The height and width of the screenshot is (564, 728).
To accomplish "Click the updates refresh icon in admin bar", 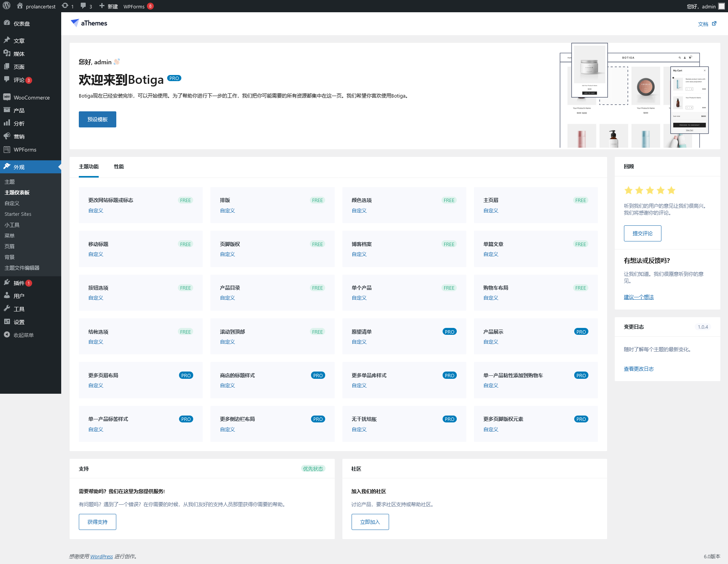I will pyautogui.click(x=65, y=6).
